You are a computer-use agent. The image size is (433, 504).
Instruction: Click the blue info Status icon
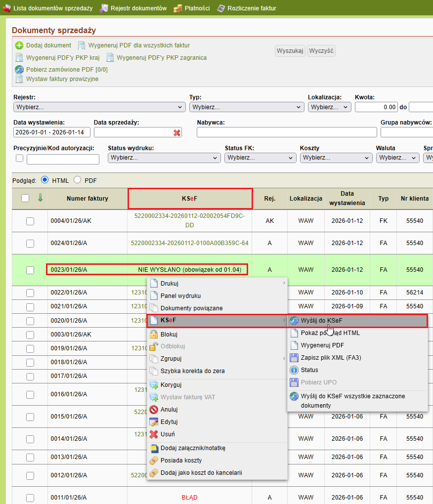pyautogui.click(x=294, y=370)
